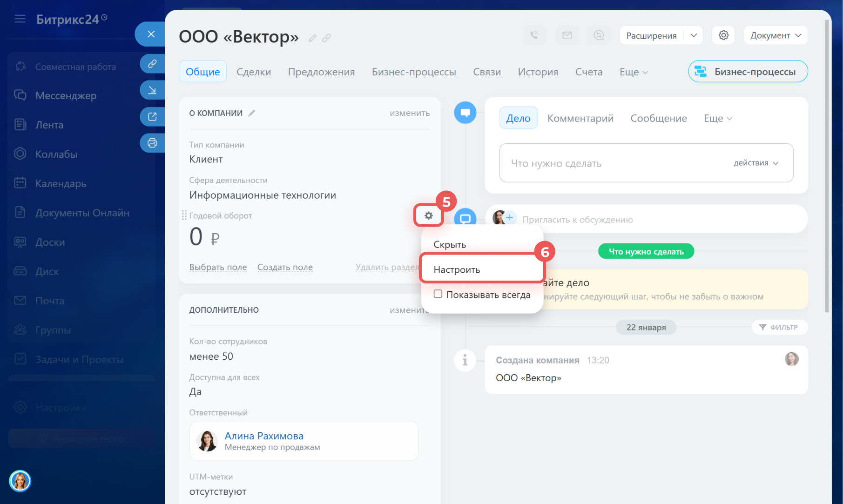Click the Что нужно сделать input field

[x=614, y=163]
